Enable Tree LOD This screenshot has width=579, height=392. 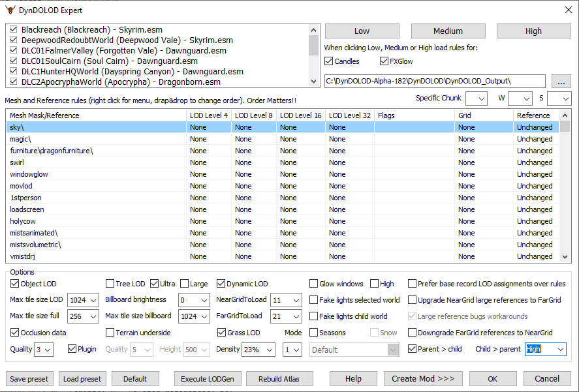point(108,283)
